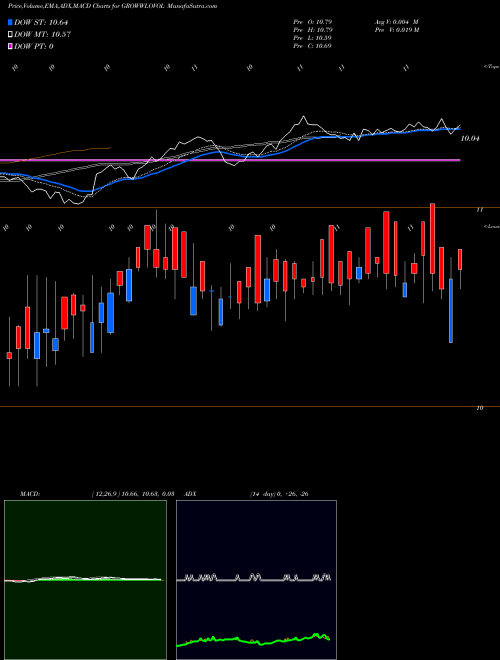Open the green MACD indicator chart

point(85,580)
